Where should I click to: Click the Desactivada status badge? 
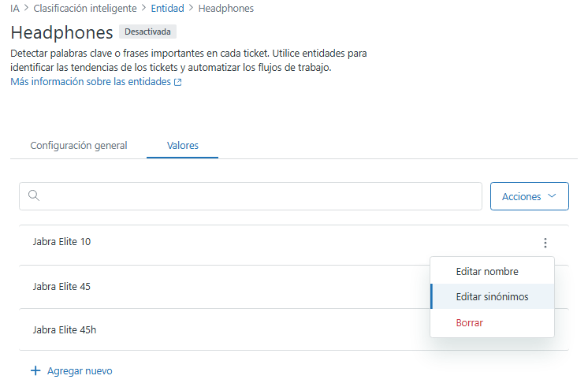coord(147,32)
